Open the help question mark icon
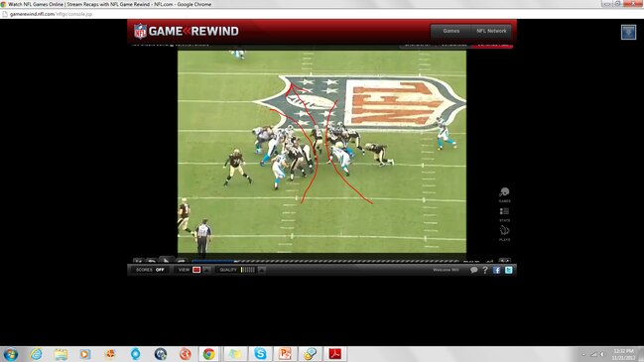Screen dimensions: 644x362 [x=485, y=270]
